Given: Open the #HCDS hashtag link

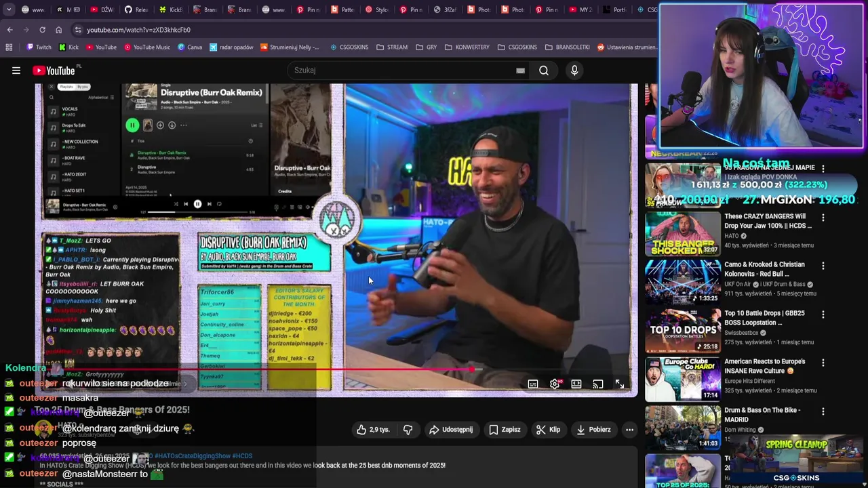Looking at the screenshot, I should [x=243, y=456].
